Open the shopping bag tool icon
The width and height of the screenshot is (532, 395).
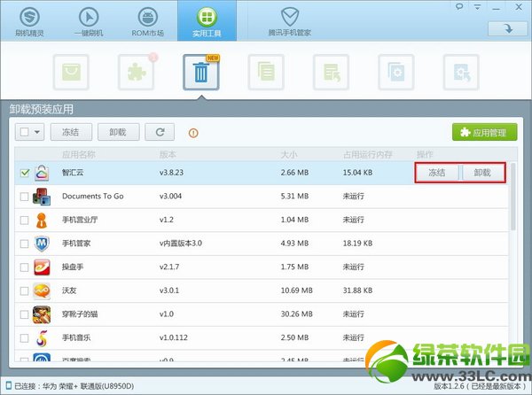pos(71,72)
